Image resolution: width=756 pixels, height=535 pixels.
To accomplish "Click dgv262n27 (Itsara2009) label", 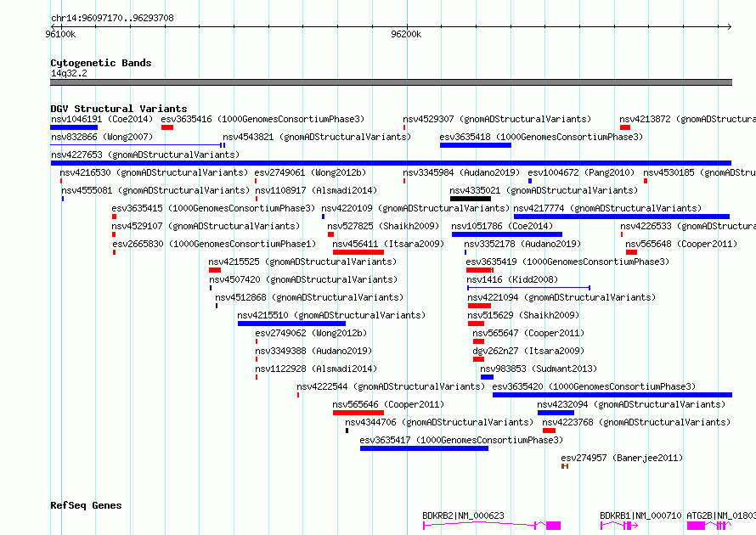I will [x=528, y=351].
